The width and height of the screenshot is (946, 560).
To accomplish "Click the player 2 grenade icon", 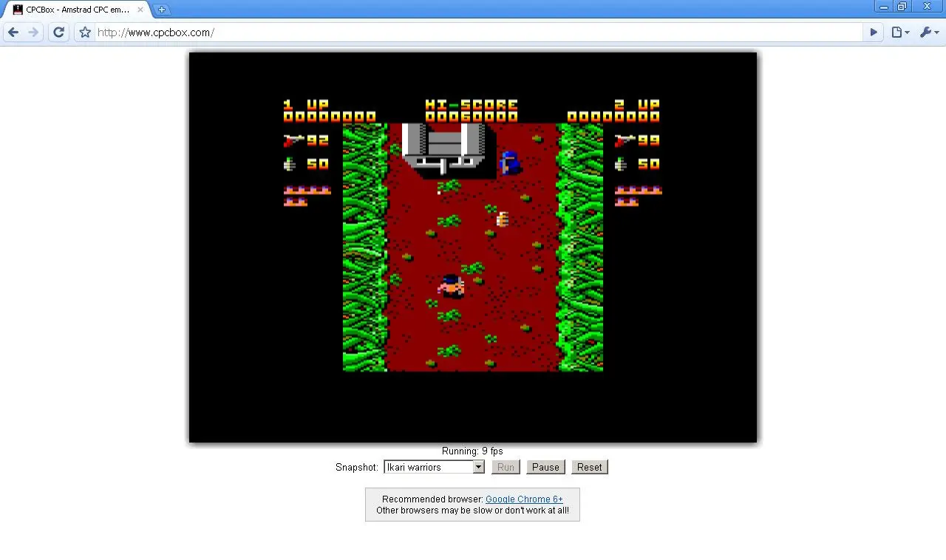I will coord(621,164).
